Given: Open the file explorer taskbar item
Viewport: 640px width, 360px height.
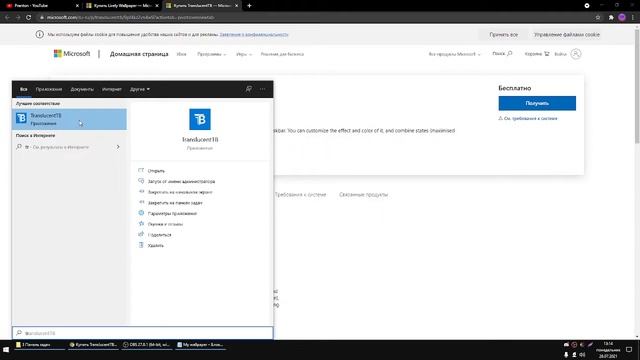Looking at the screenshot, I should click(x=39, y=345).
